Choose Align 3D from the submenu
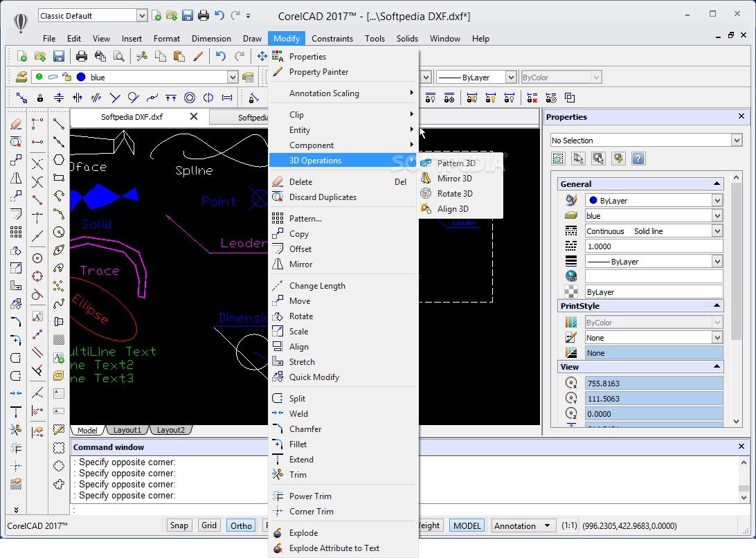The width and height of the screenshot is (756, 558). pyautogui.click(x=460, y=209)
